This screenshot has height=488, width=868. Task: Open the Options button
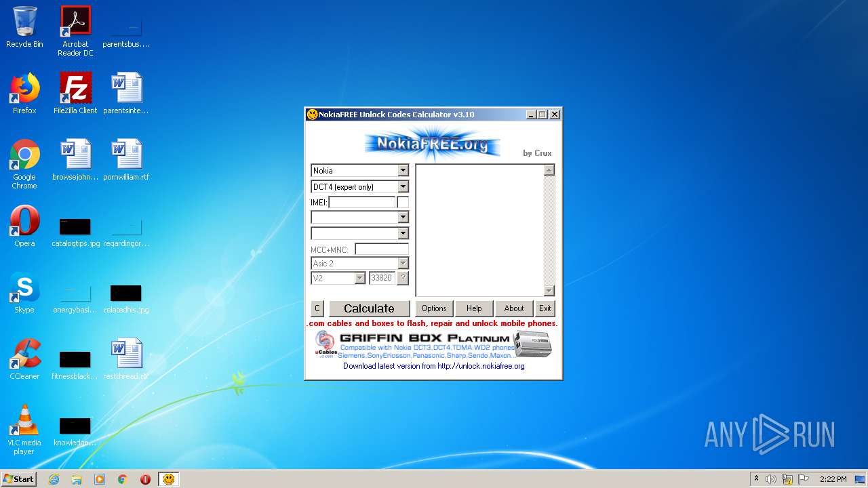tap(434, 308)
